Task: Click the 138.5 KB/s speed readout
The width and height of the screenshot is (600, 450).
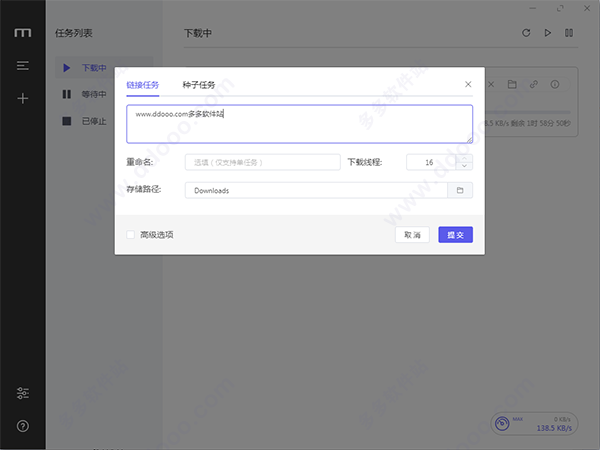Action: point(554,428)
